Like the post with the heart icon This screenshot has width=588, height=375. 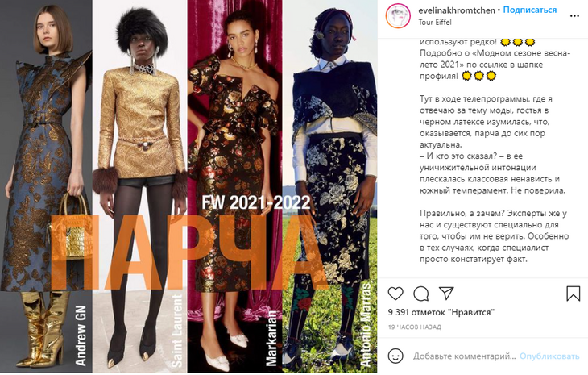(395, 294)
